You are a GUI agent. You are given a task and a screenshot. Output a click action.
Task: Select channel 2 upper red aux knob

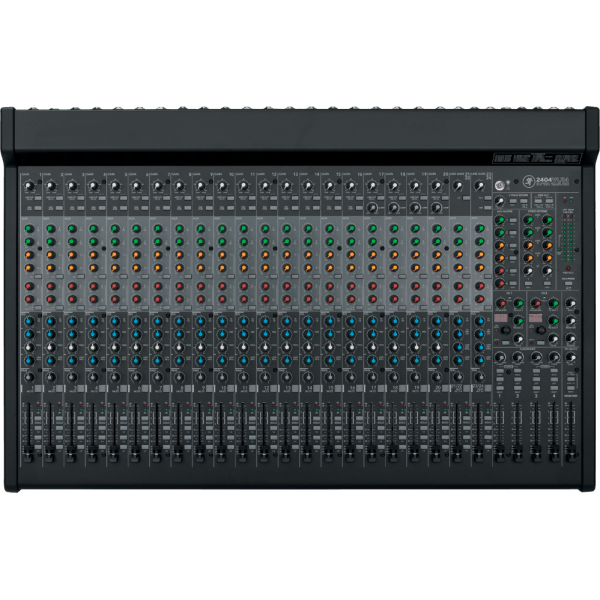[50, 286]
